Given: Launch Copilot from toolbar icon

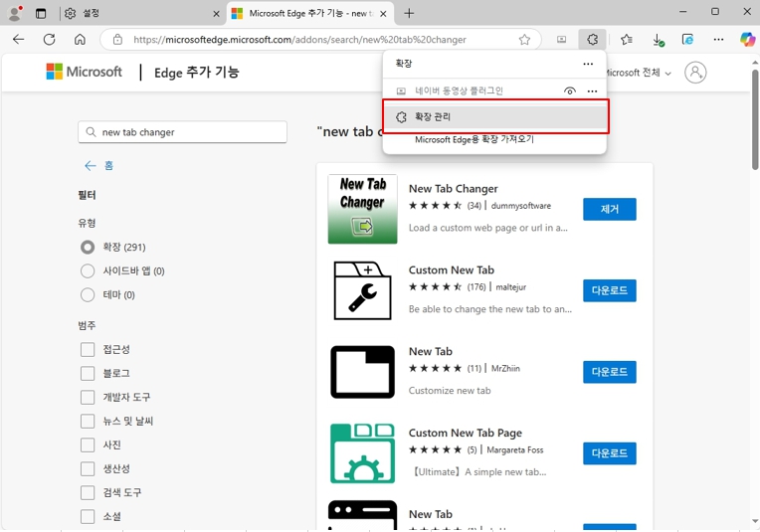Looking at the screenshot, I should [x=747, y=39].
